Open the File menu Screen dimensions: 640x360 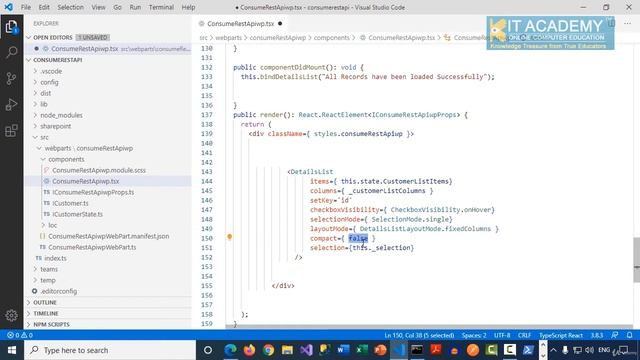(26, 7)
